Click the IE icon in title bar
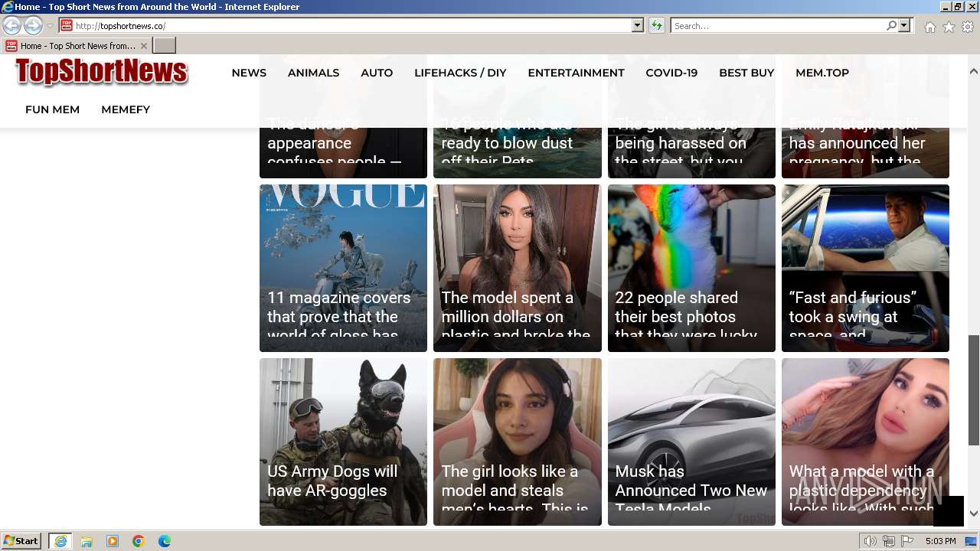This screenshot has height=551, width=980. pyautogui.click(x=8, y=7)
